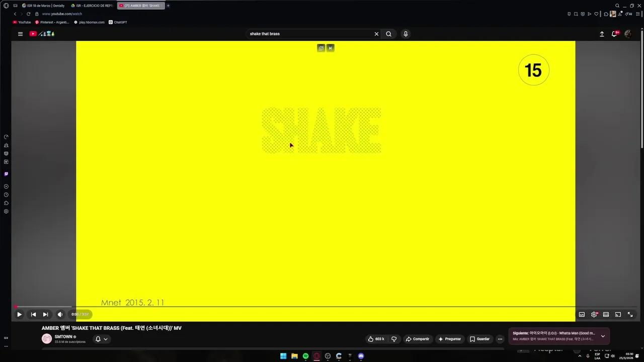Open the YouTube bookmark
The height and width of the screenshot is (362, 644).
(x=22, y=22)
